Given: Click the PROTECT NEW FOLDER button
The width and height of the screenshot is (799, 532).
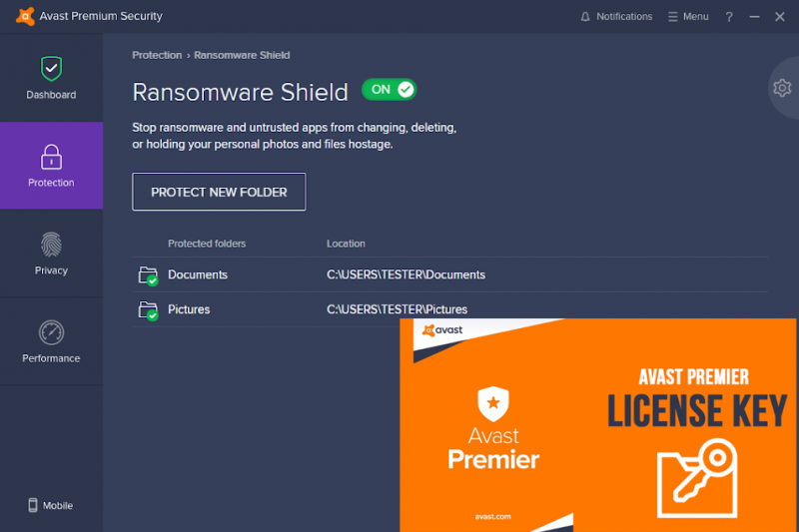Looking at the screenshot, I should click(x=219, y=192).
